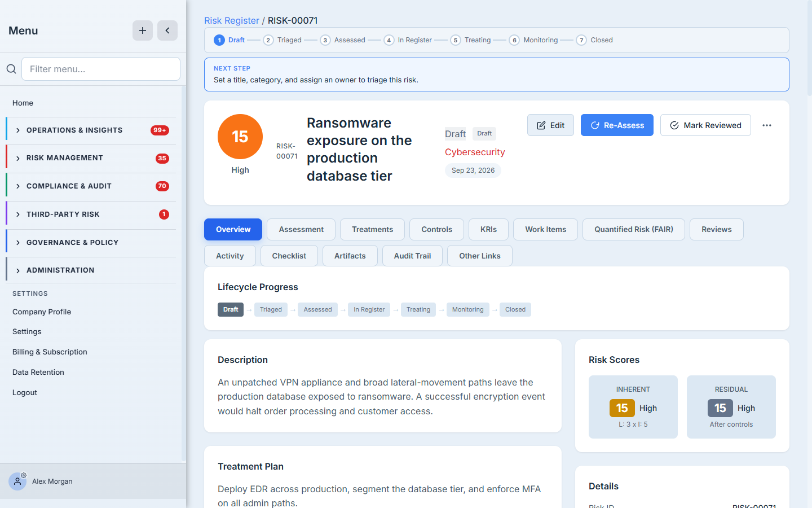Image resolution: width=812 pixels, height=508 pixels.
Task: Click the Re-Assess button
Action: point(617,125)
